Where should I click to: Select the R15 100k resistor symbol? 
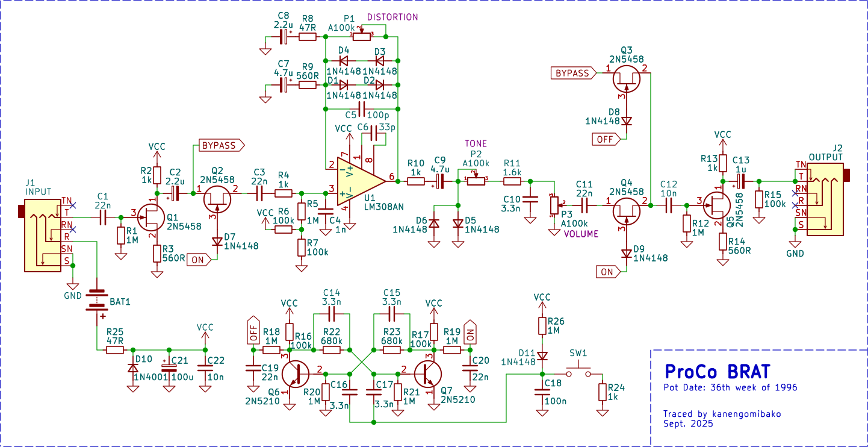(x=758, y=199)
